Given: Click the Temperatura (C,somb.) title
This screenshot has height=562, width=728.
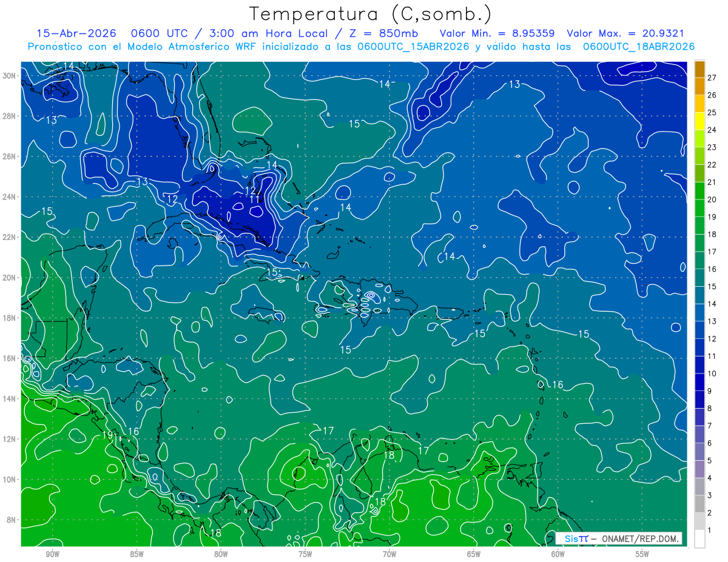Looking at the screenshot, I should coord(370,14).
